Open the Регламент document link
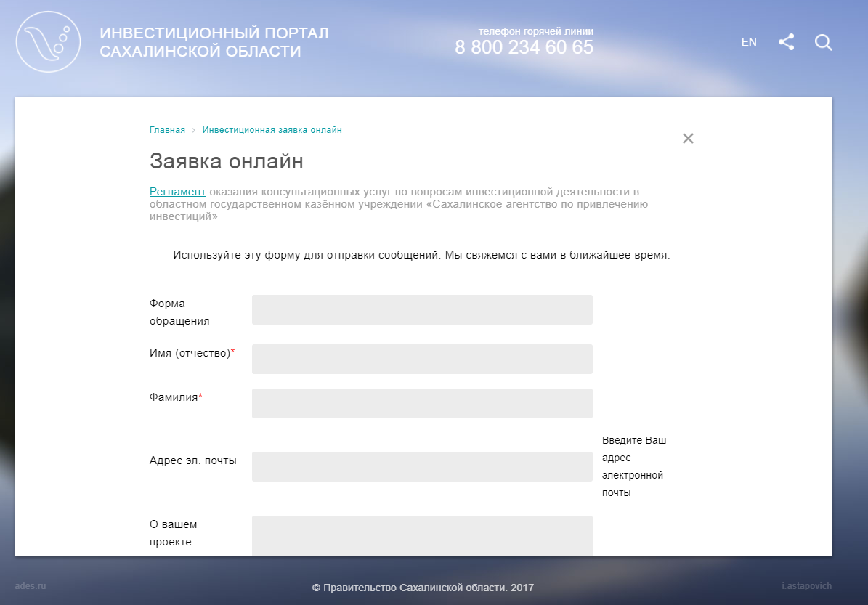868x605 pixels. coord(178,192)
